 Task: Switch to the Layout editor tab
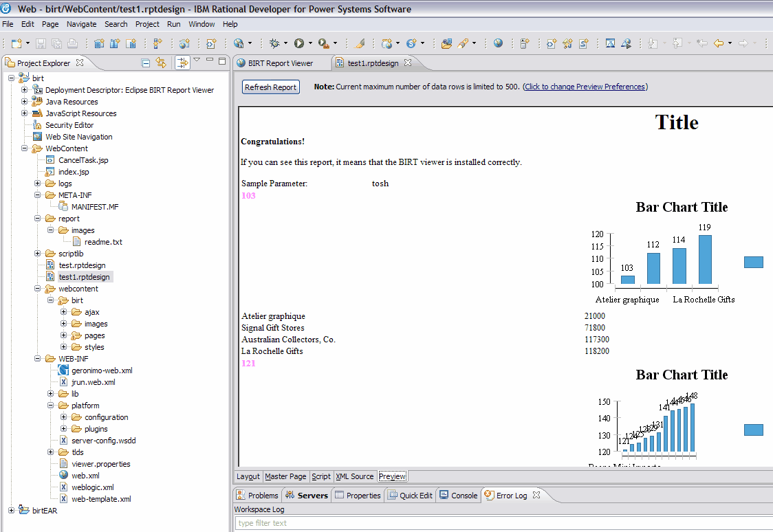point(248,476)
